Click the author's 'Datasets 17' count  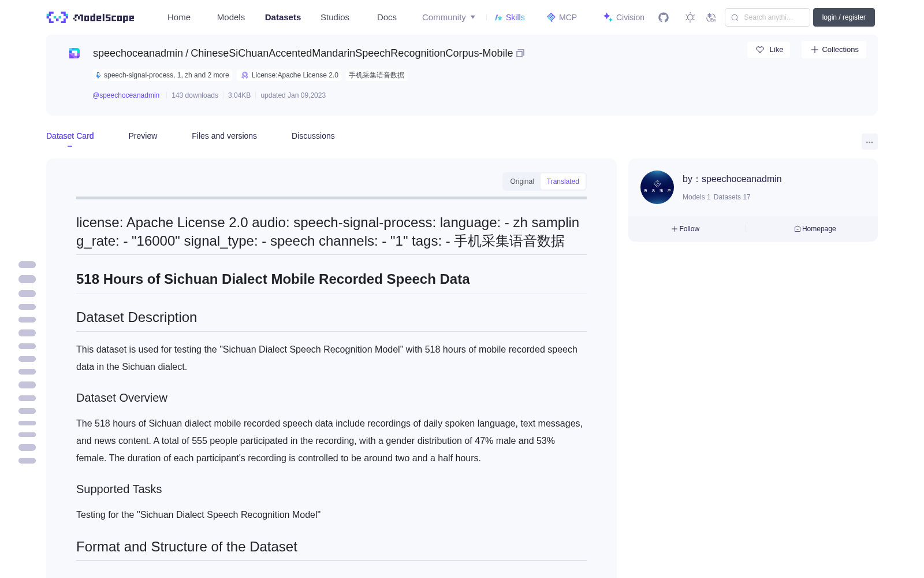point(732,197)
